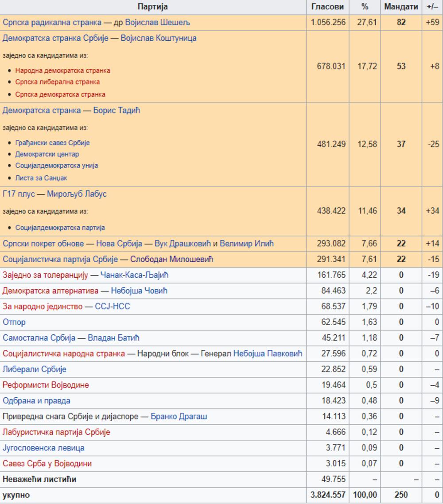
Task: Open Демократска странка Србије party page
Action: pyautogui.click(x=55, y=38)
